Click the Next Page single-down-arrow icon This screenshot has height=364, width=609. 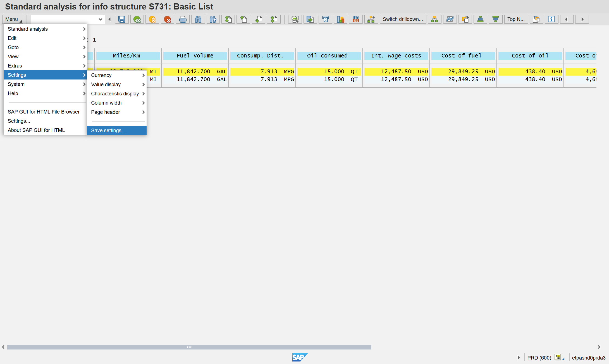tap(259, 19)
